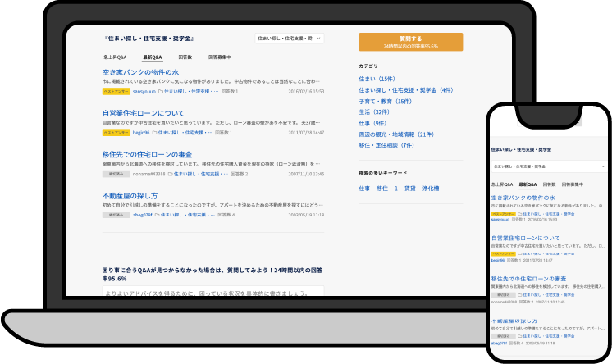Click the 浄化槽 keyword link
This screenshot has height=364, width=612.
(431, 189)
